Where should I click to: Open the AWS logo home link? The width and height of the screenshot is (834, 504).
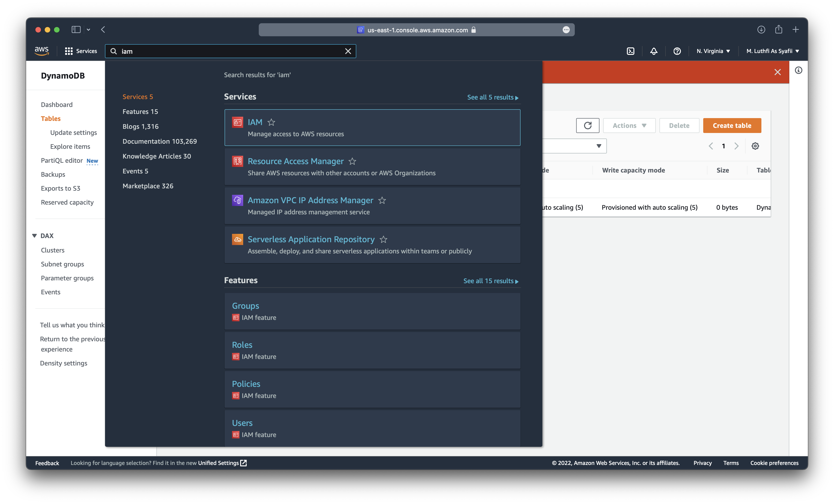point(42,51)
